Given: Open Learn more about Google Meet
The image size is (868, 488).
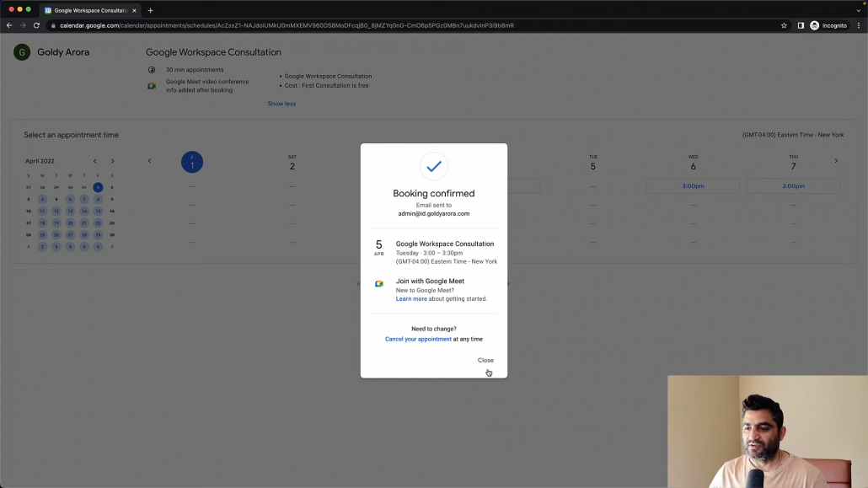Looking at the screenshot, I should (x=411, y=298).
